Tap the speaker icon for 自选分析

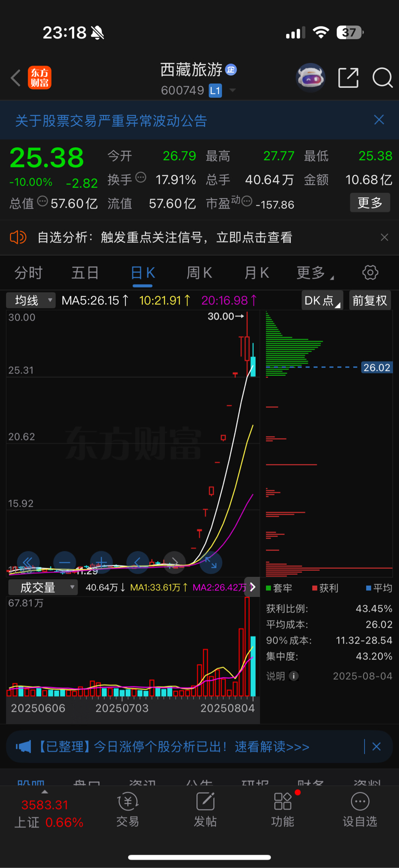(18, 238)
